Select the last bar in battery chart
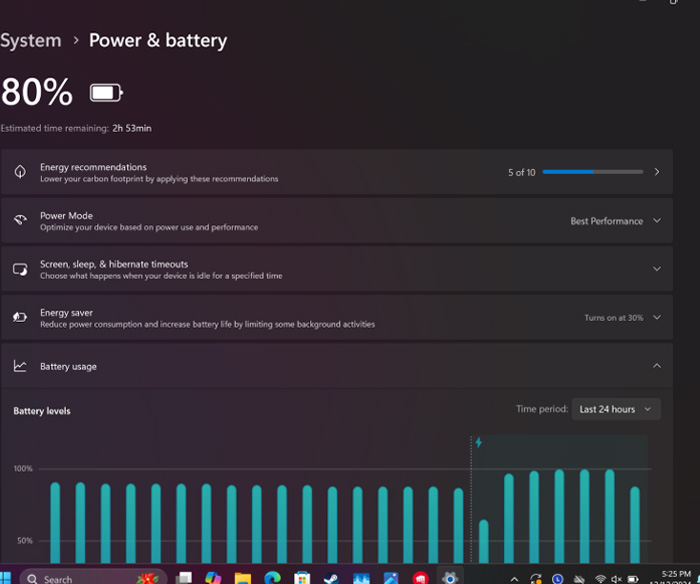This screenshot has height=584, width=700. [x=635, y=525]
